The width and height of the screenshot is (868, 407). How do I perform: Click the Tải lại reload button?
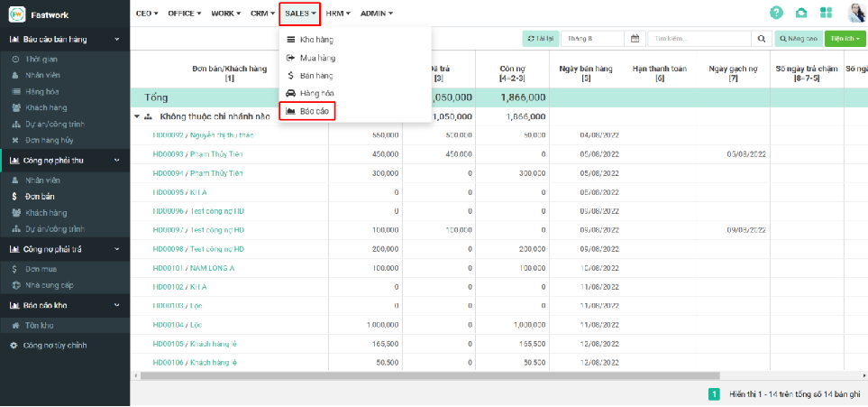click(x=540, y=39)
